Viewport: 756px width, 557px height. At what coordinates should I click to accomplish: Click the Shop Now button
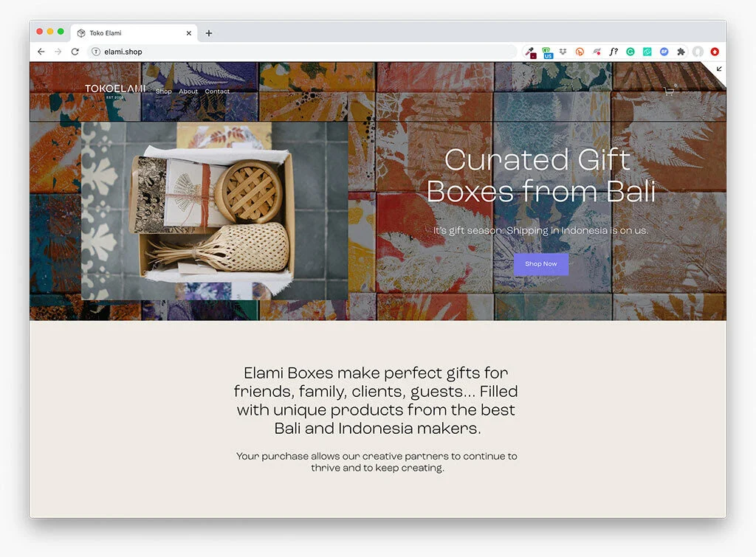(541, 264)
